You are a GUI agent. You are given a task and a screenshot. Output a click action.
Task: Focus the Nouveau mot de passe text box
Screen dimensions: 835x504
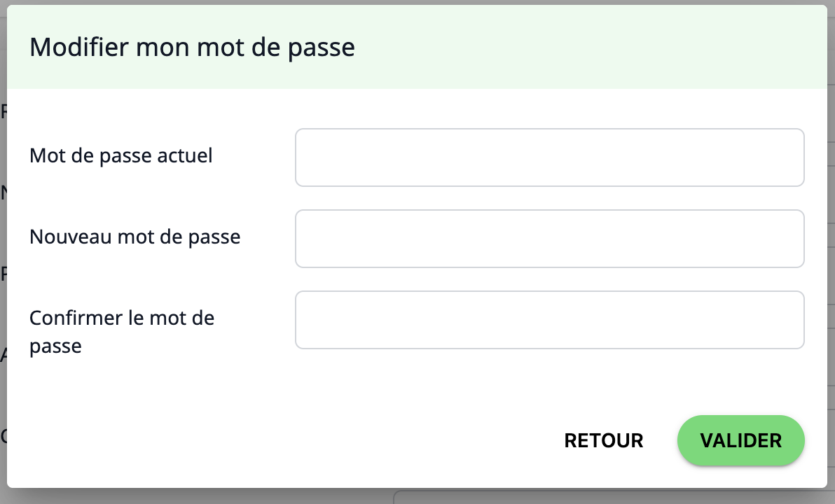(549, 239)
